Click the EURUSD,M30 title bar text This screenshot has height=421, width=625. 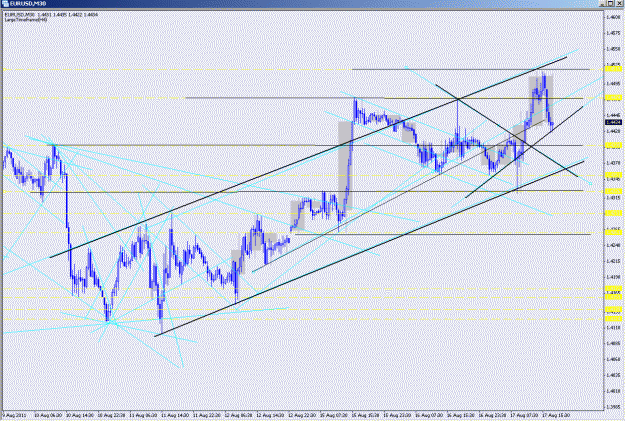click(x=28, y=4)
